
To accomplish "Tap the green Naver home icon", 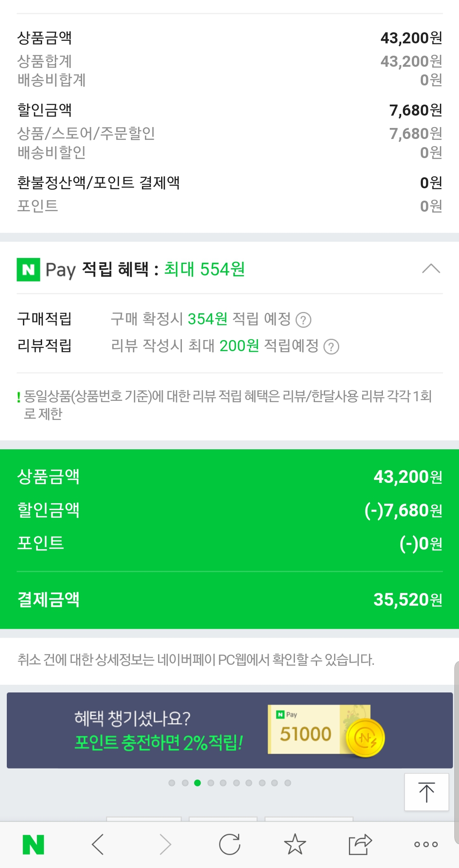I will tap(33, 844).
